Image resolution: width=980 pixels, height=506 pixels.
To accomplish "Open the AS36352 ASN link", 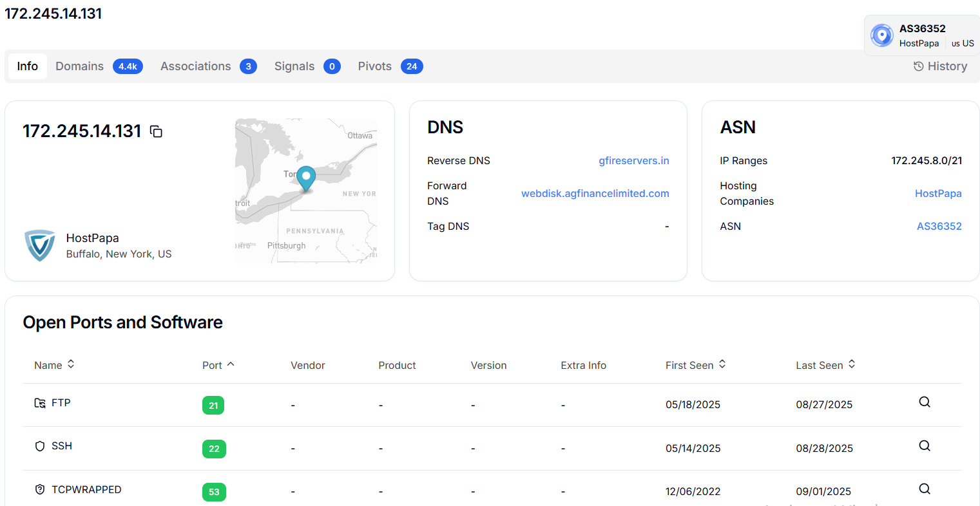I will click(x=939, y=227).
